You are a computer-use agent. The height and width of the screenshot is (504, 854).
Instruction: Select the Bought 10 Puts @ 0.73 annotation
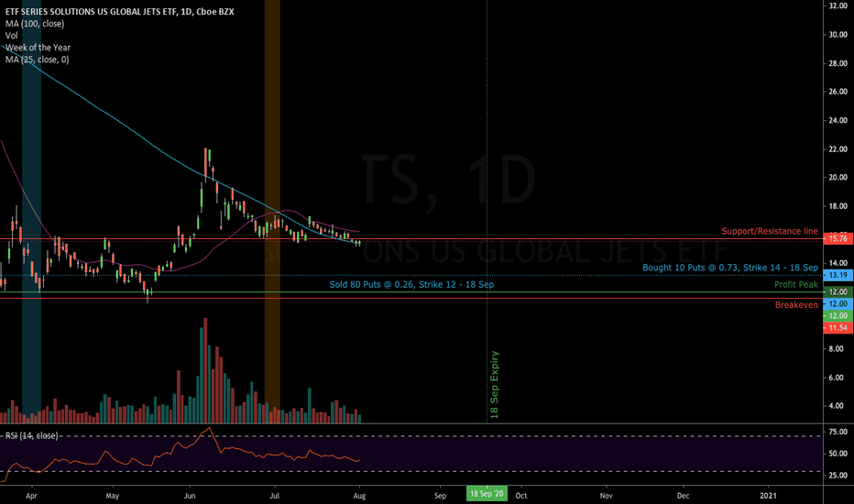[729, 268]
